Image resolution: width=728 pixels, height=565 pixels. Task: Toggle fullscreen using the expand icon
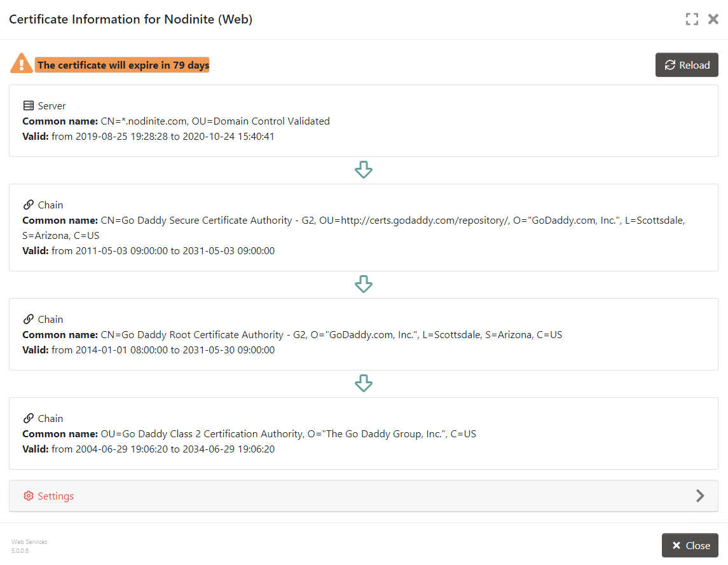(x=692, y=19)
